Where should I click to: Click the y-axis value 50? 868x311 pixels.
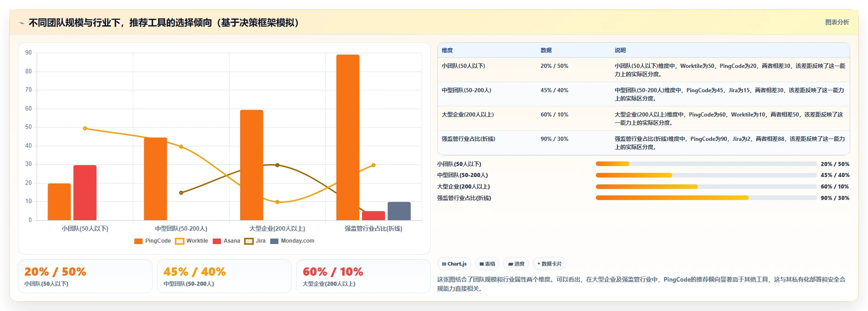(x=28, y=127)
